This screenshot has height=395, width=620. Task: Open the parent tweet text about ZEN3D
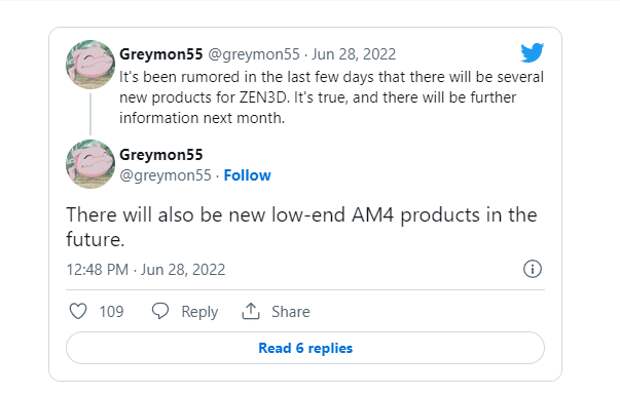coord(331,97)
